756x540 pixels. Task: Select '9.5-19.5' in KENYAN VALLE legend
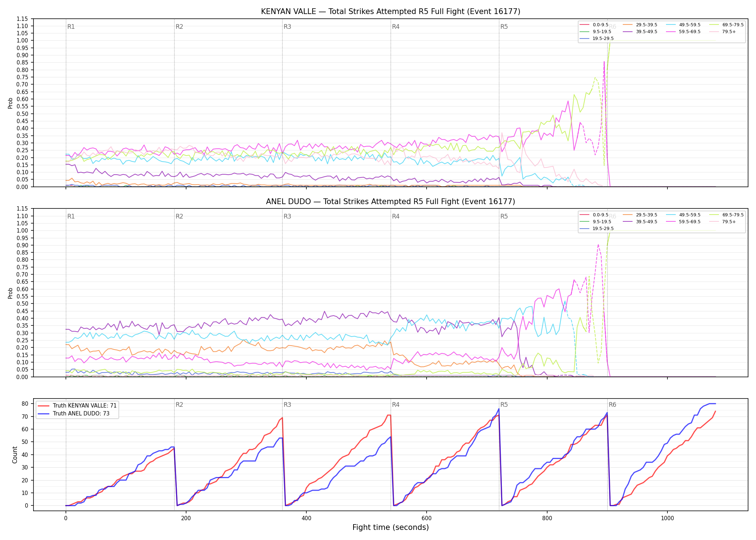pos(602,32)
